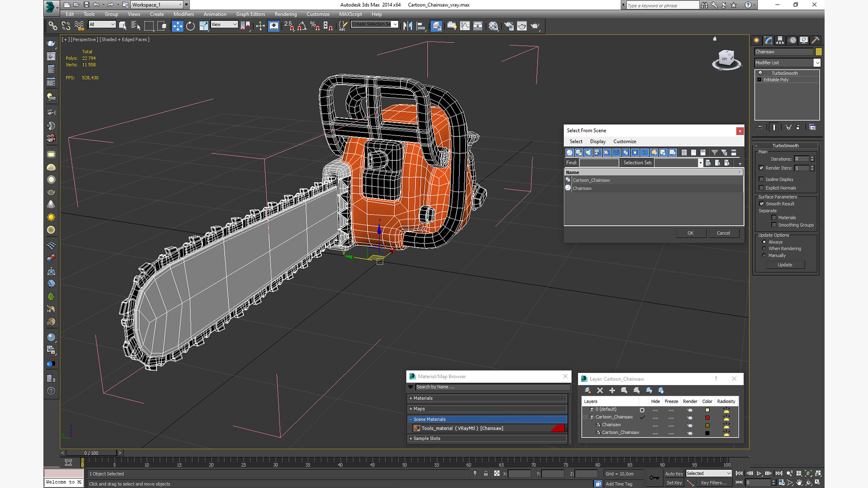Click Modifiers menu in menu bar
This screenshot has height=488, width=868.
(x=183, y=14)
